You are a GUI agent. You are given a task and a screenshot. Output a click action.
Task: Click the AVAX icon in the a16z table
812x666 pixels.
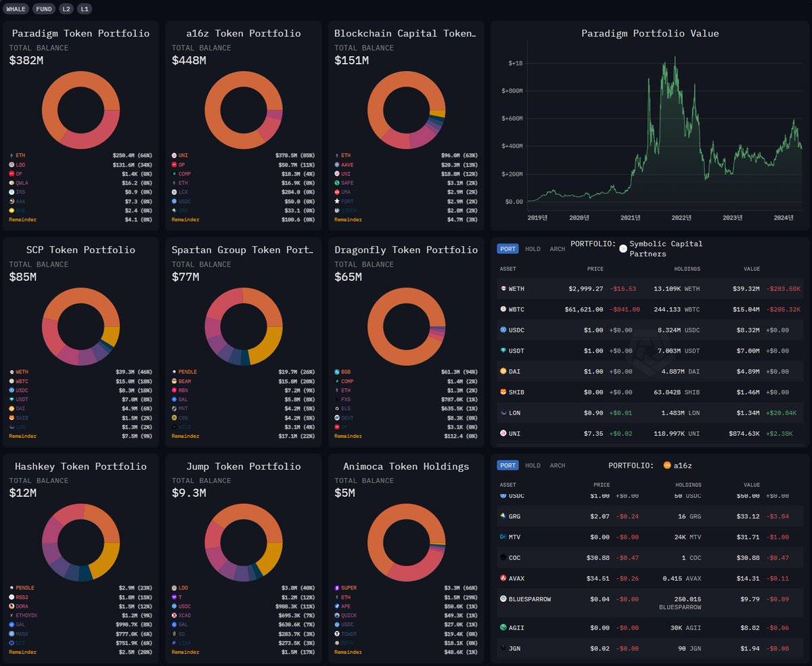point(503,579)
